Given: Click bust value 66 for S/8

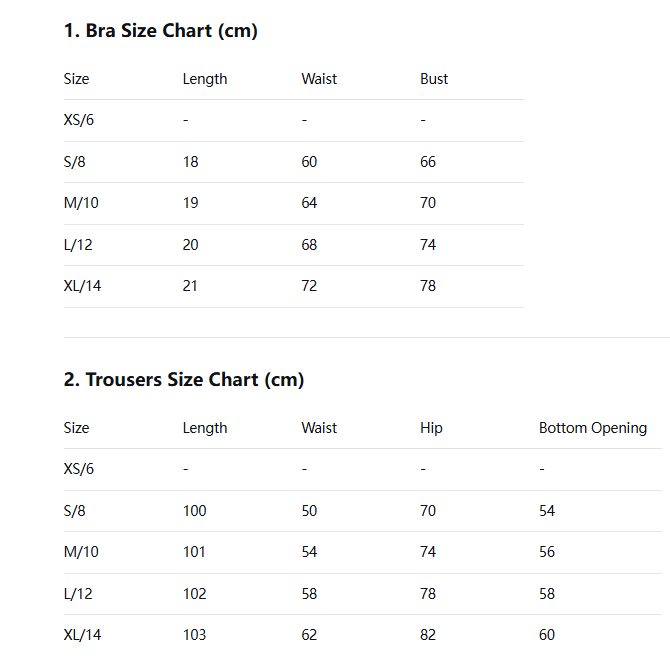Looking at the screenshot, I should click(x=428, y=162).
